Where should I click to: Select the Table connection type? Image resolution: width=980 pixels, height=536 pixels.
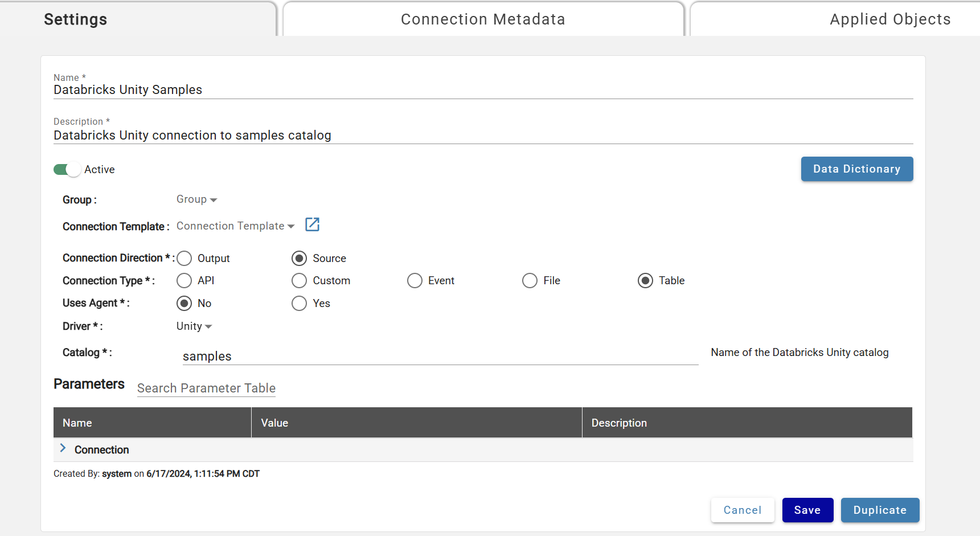tap(645, 280)
